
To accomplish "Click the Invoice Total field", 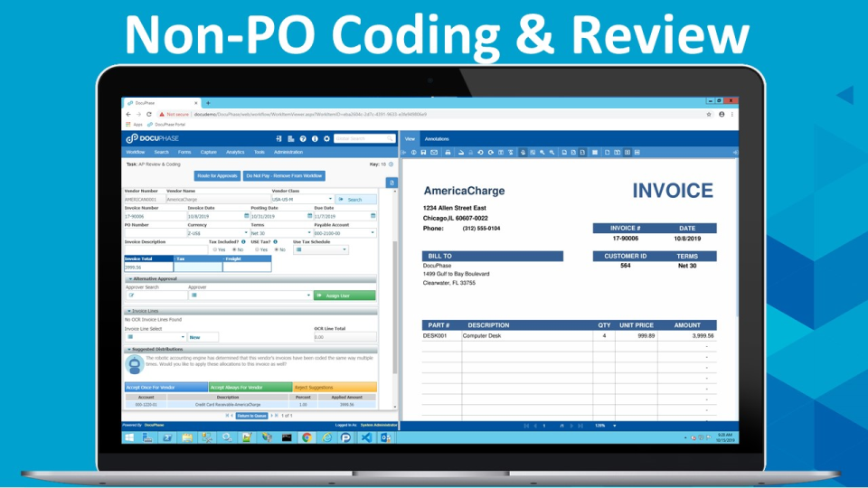I will point(148,267).
